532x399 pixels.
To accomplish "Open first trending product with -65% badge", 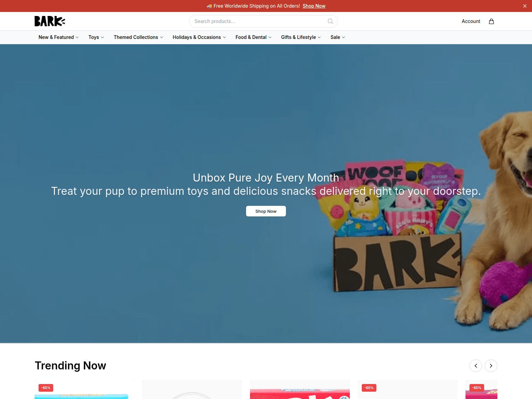I will pos(84,390).
